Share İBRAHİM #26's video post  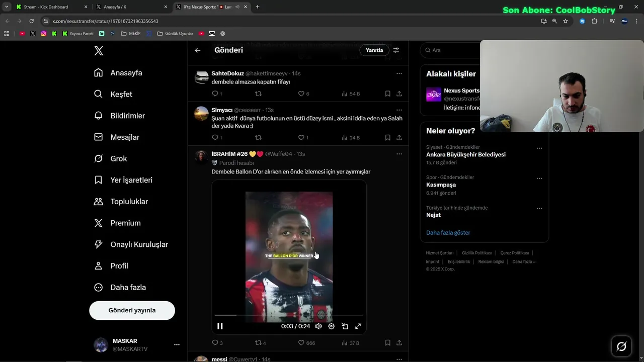(399, 343)
